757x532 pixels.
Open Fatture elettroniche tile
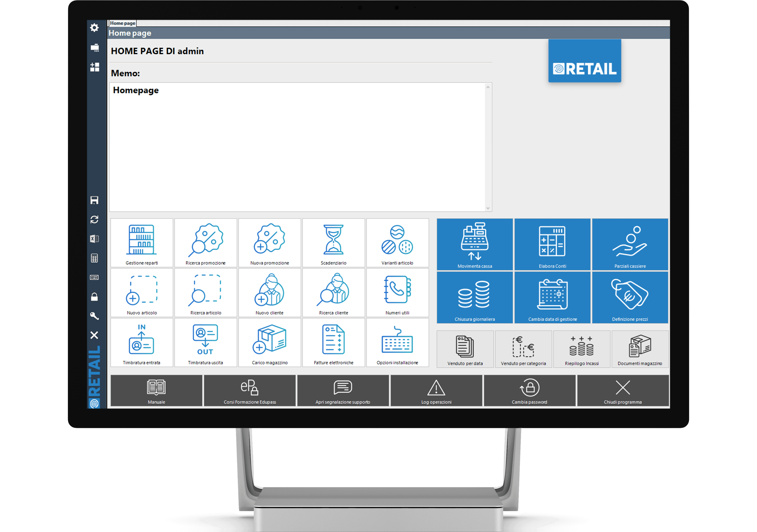[x=333, y=343]
